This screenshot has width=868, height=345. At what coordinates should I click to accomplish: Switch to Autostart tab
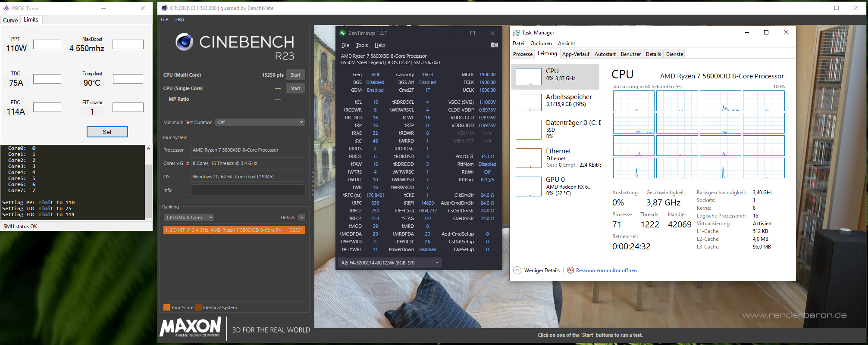605,54
